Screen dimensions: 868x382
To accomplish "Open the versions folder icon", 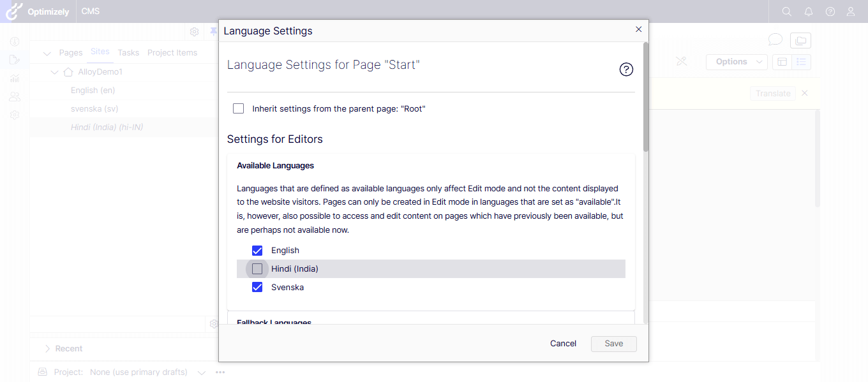I will (800, 40).
